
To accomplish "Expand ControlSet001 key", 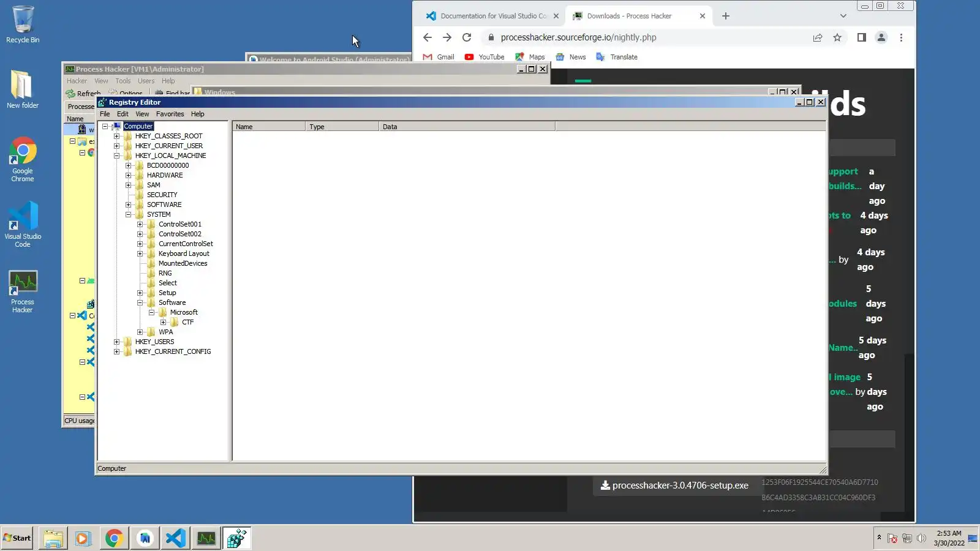I will click(140, 224).
